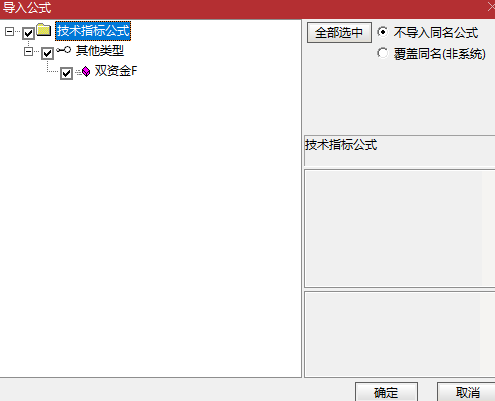Select the 双资金F formula entry
This screenshot has width=495, height=401.
[116, 71]
